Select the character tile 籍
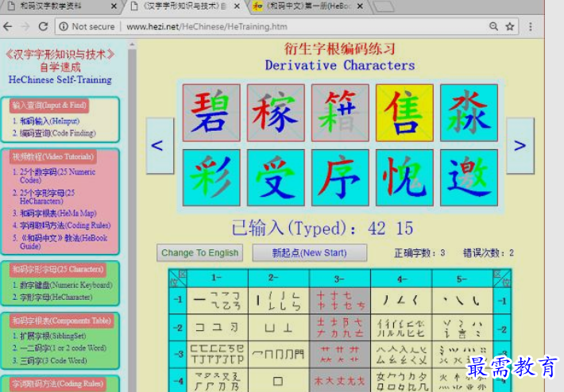The width and height of the screenshot is (564, 392). click(x=340, y=113)
